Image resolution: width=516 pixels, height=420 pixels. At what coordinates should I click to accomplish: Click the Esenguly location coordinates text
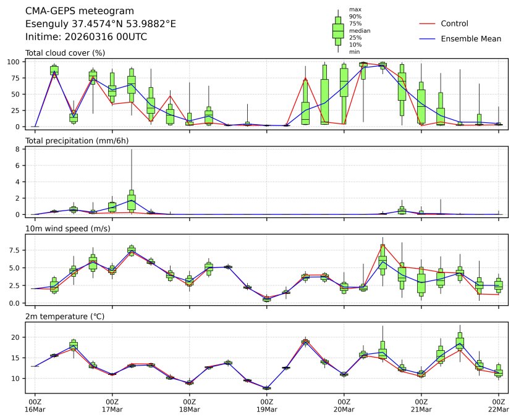tap(101, 24)
